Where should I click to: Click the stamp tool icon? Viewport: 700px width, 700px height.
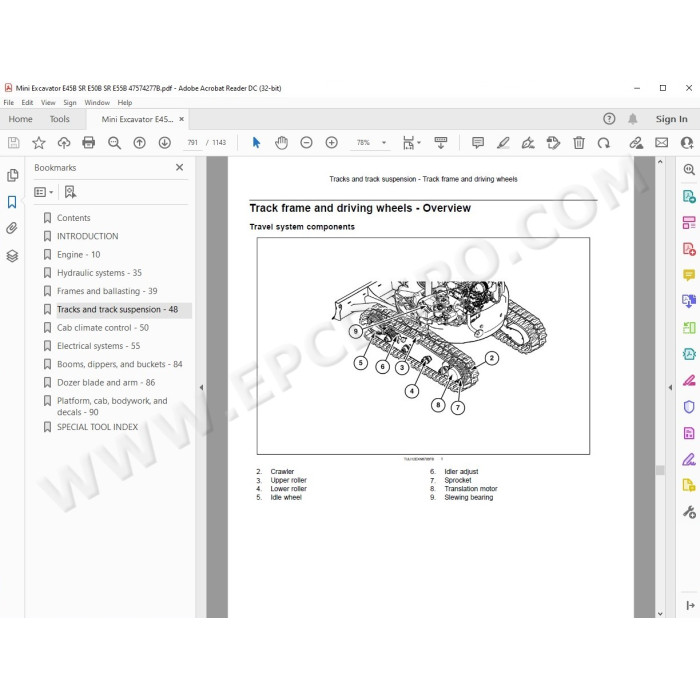click(x=553, y=143)
